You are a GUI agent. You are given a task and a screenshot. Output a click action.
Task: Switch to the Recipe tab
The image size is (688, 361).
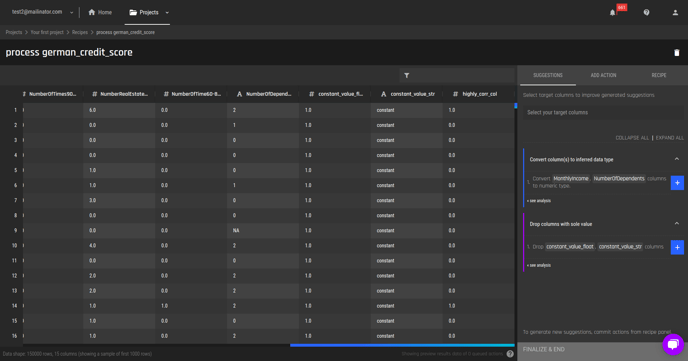[659, 75]
